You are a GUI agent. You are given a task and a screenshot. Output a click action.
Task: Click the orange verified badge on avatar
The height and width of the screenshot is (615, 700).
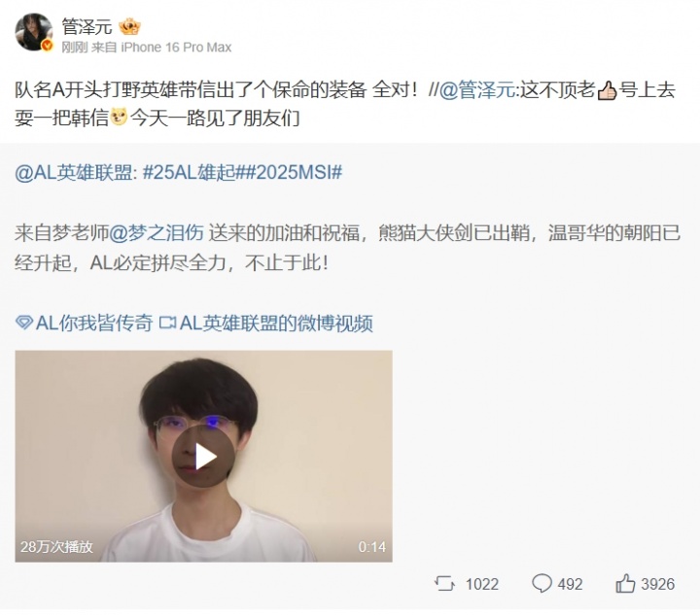coord(47,46)
